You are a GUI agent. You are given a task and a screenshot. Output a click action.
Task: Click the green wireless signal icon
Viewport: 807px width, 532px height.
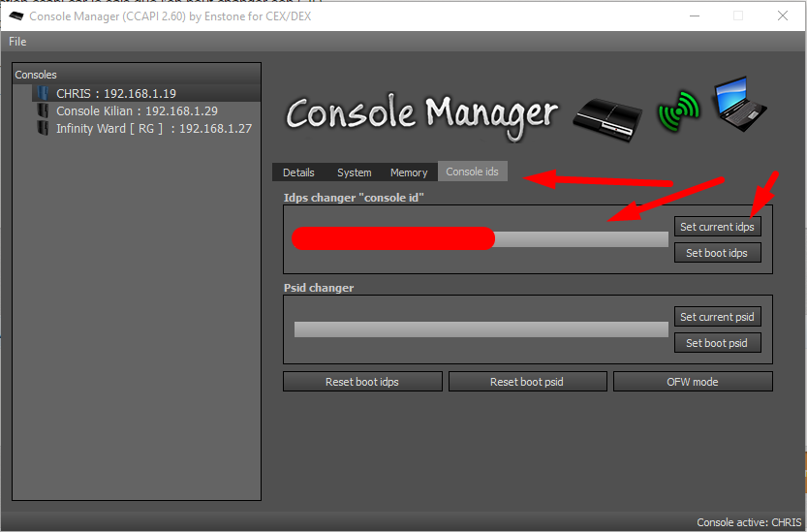point(678,110)
